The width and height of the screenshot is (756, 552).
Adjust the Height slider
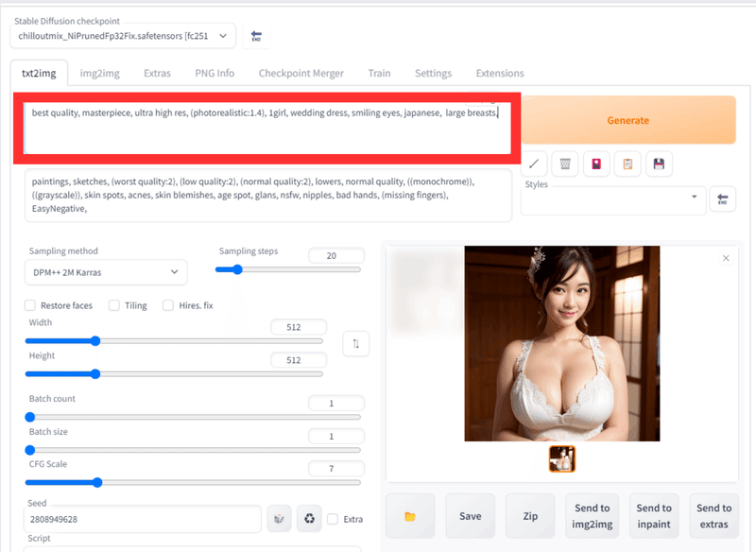click(174, 373)
